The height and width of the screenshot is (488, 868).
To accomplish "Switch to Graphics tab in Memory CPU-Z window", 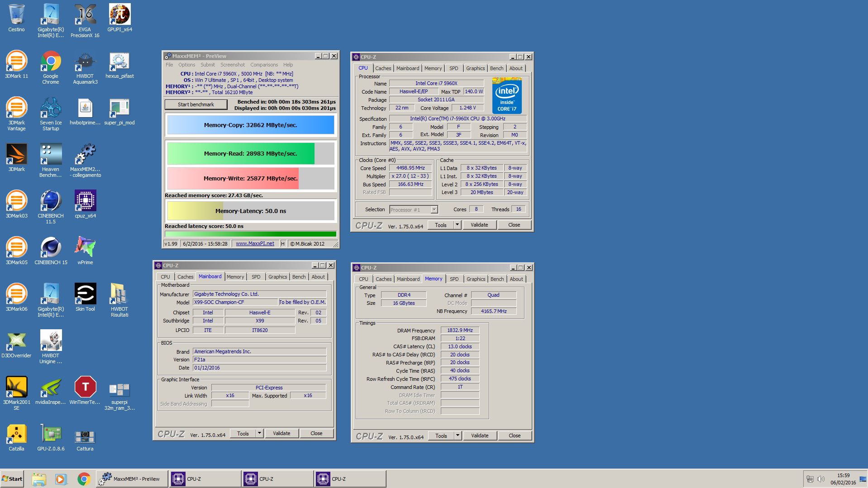I will point(476,279).
